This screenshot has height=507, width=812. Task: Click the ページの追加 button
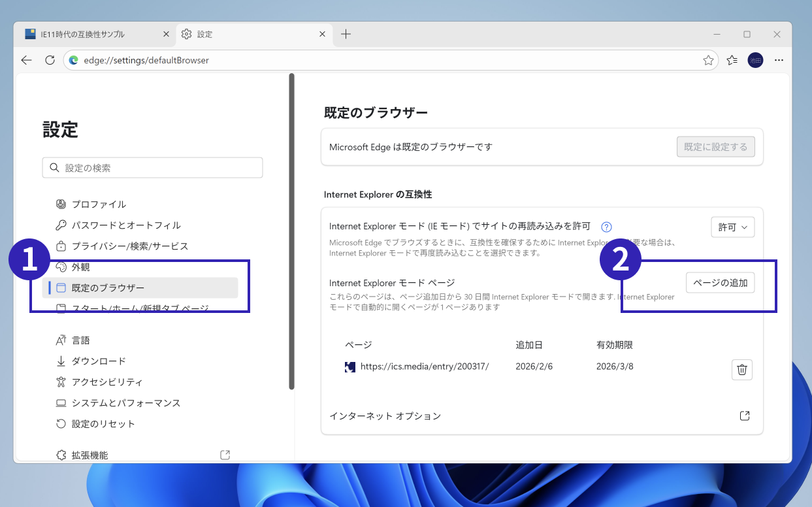[720, 283]
